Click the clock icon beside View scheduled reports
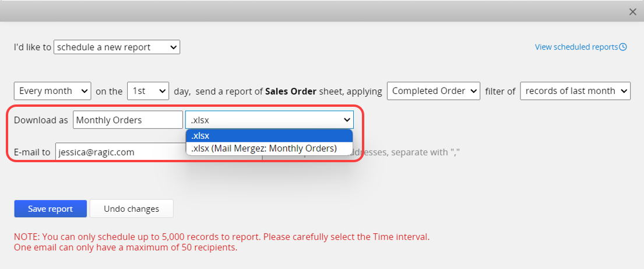This screenshot has width=644, height=269. point(623,47)
